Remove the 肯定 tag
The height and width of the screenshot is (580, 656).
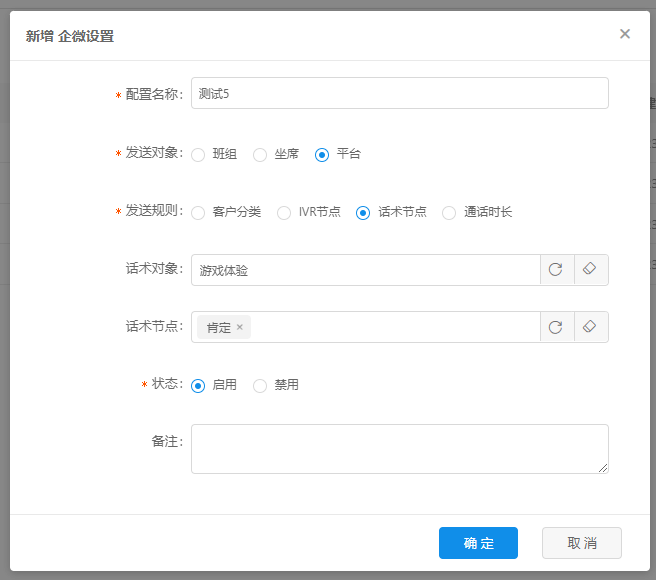[x=240, y=327]
